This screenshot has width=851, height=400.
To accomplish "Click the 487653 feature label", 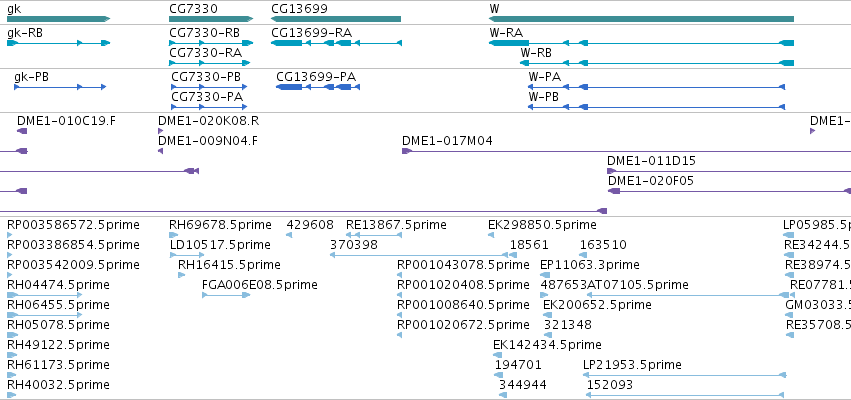I will pyautogui.click(x=564, y=285).
